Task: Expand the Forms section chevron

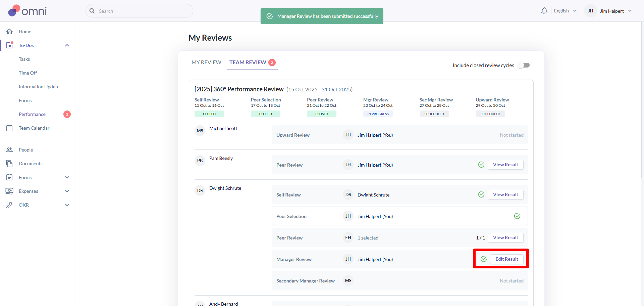Action: point(67,177)
